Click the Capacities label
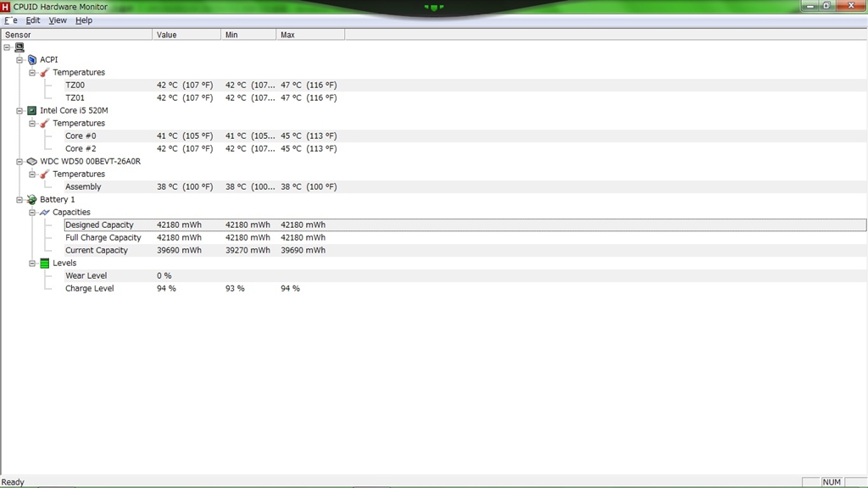The height and width of the screenshot is (488, 868). click(x=71, y=213)
